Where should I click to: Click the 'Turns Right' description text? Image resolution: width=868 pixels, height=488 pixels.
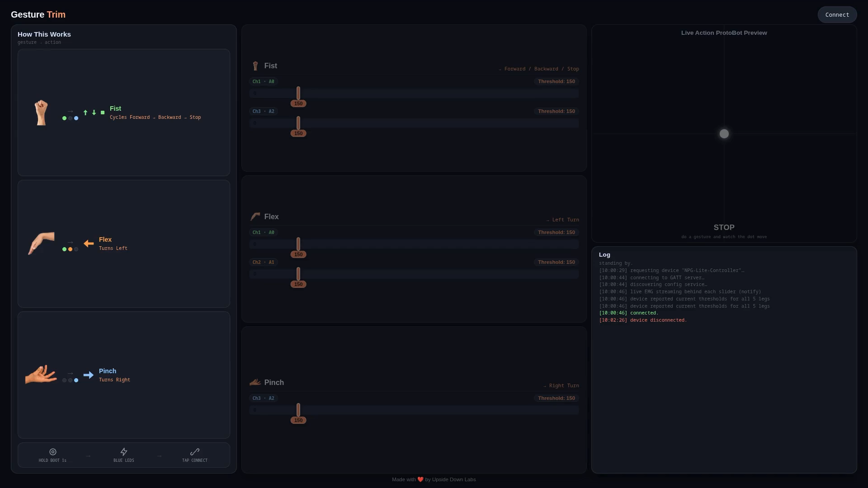coord(114,380)
